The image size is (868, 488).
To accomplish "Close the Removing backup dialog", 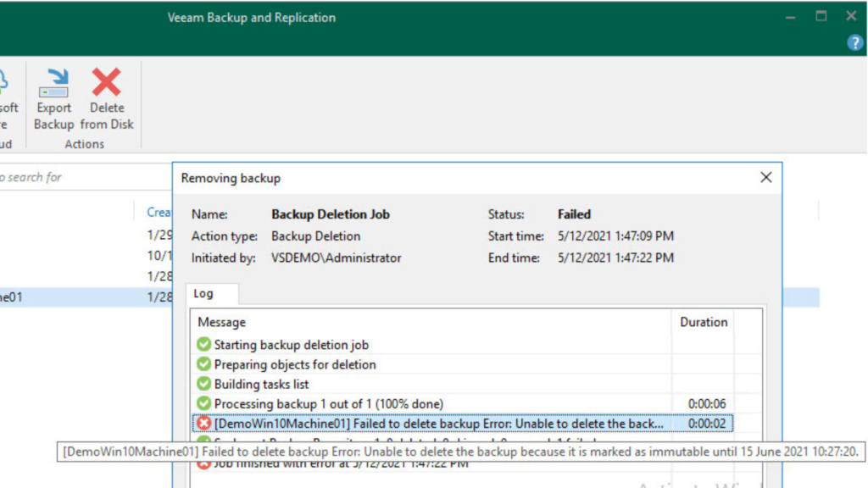I will (765, 178).
